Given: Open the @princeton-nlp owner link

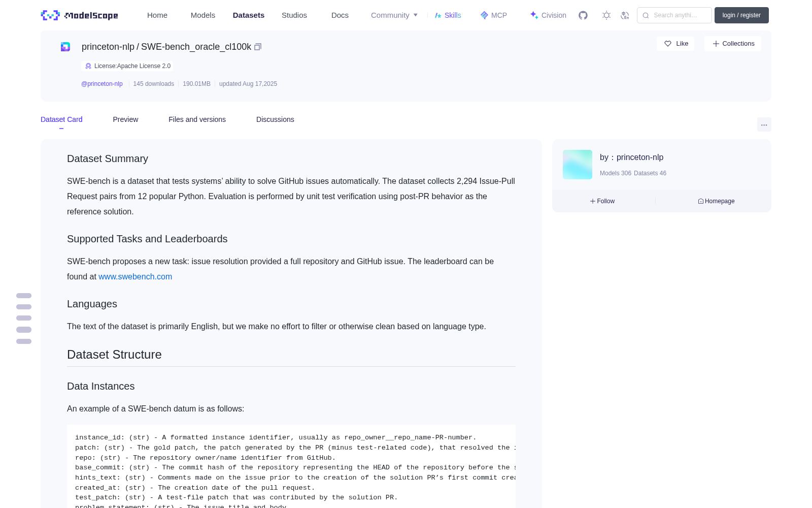Looking at the screenshot, I should [x=102, y=84].
